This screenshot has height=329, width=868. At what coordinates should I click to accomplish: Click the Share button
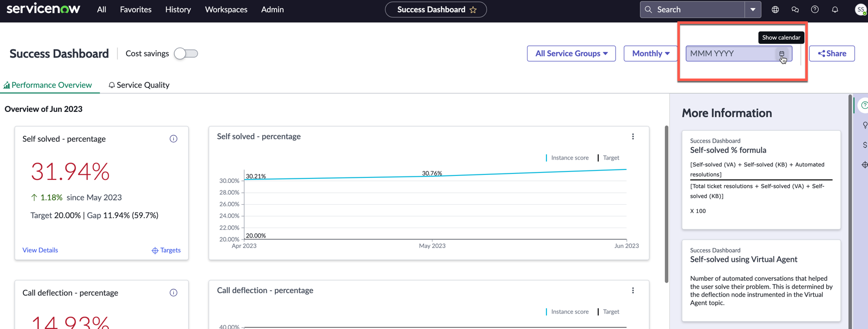click(832, 54)
